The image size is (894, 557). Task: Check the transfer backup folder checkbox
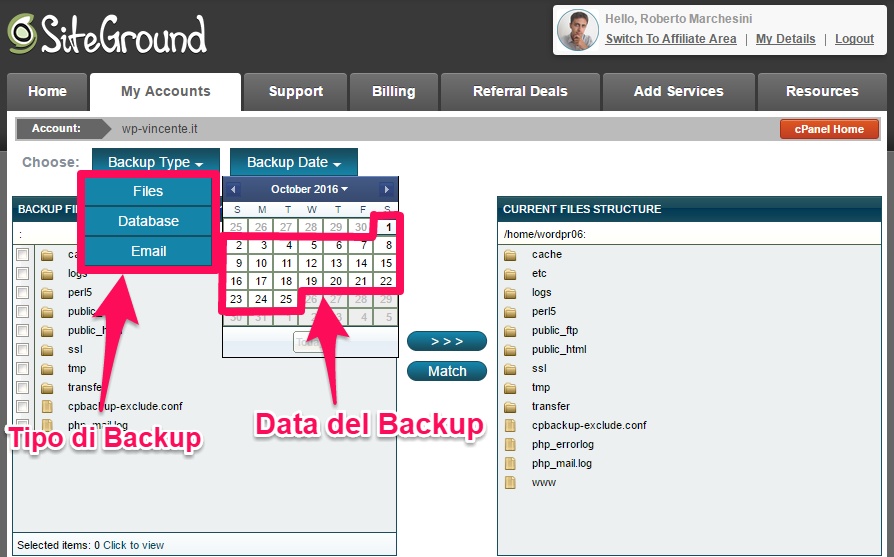pyautogui.click(x=22, y=388)
